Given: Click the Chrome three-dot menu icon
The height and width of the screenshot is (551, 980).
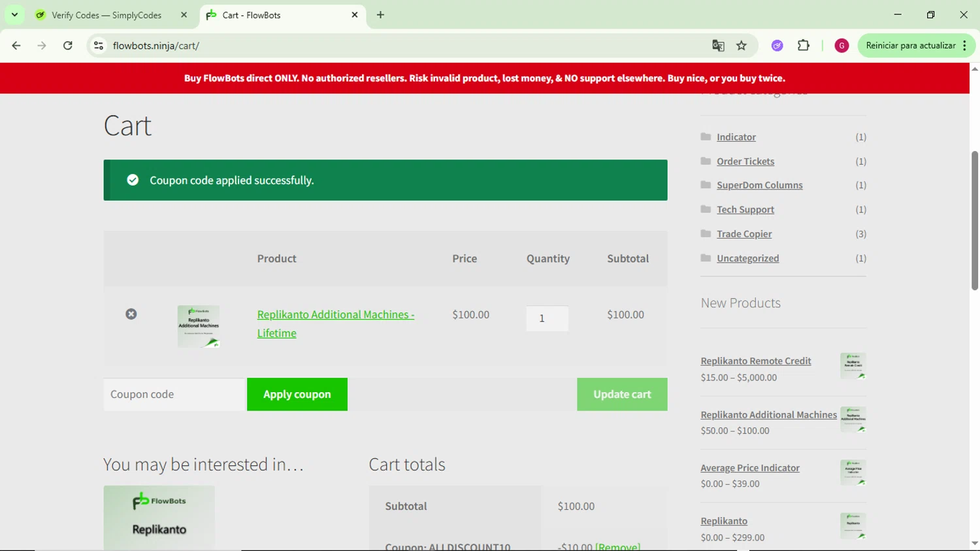Looking at the screenshot, I should [x=965, y=46].
